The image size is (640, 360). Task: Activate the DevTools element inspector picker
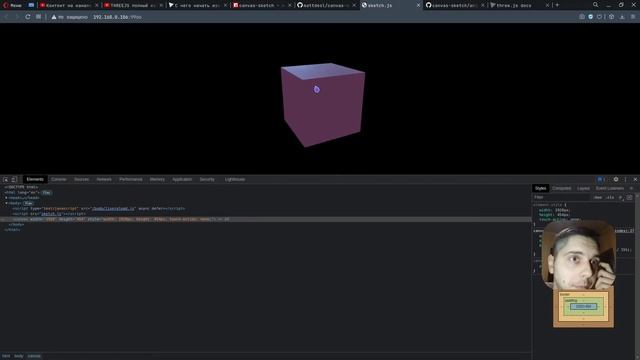[x=6, y=180]
